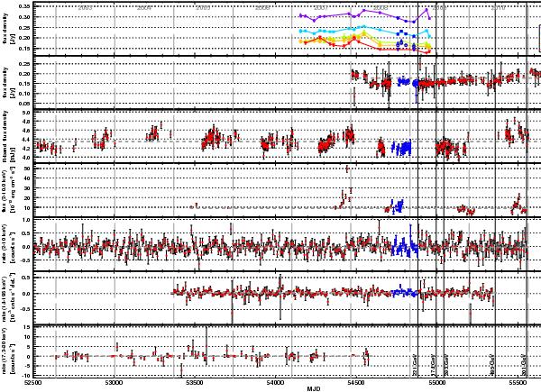Image resolution: width=541 pixels, height=392 pixels.
Task: Click the leftmost GeV annotation label
Action: coord(416,365)
